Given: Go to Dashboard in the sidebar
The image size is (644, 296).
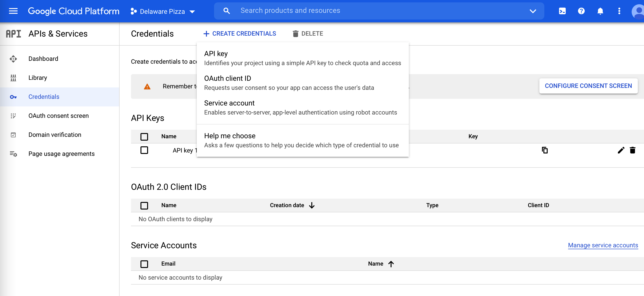Looking at the screenshot, I should [60, 59].
